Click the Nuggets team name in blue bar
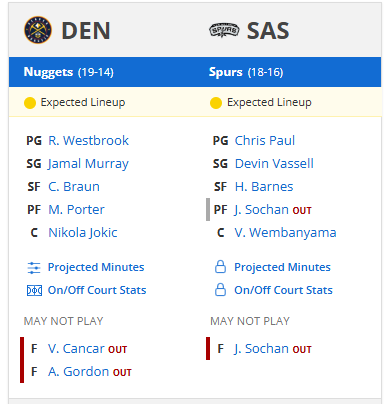 pos(48,72)
